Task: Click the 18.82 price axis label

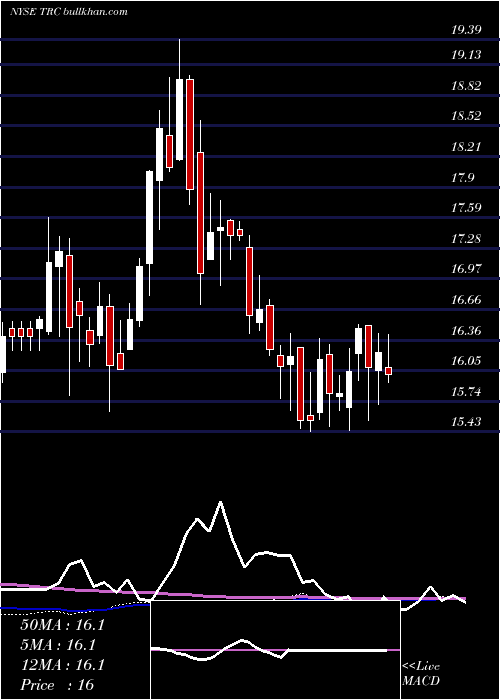Action: coord(466,86)
